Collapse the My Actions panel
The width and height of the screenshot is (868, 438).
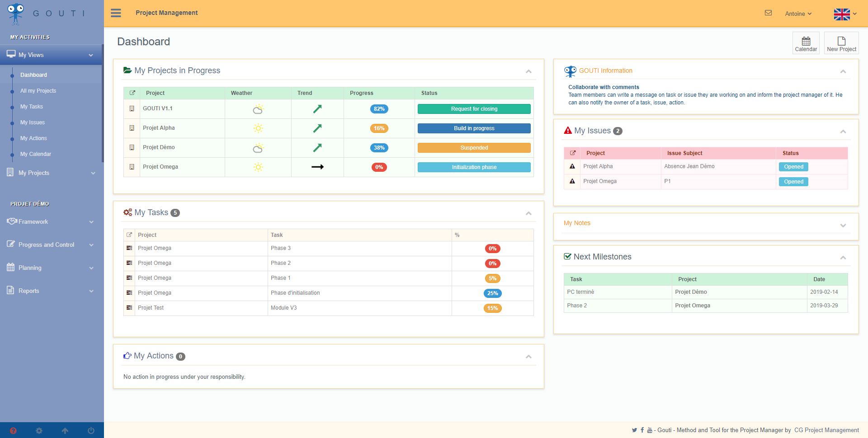pos(528,357)
